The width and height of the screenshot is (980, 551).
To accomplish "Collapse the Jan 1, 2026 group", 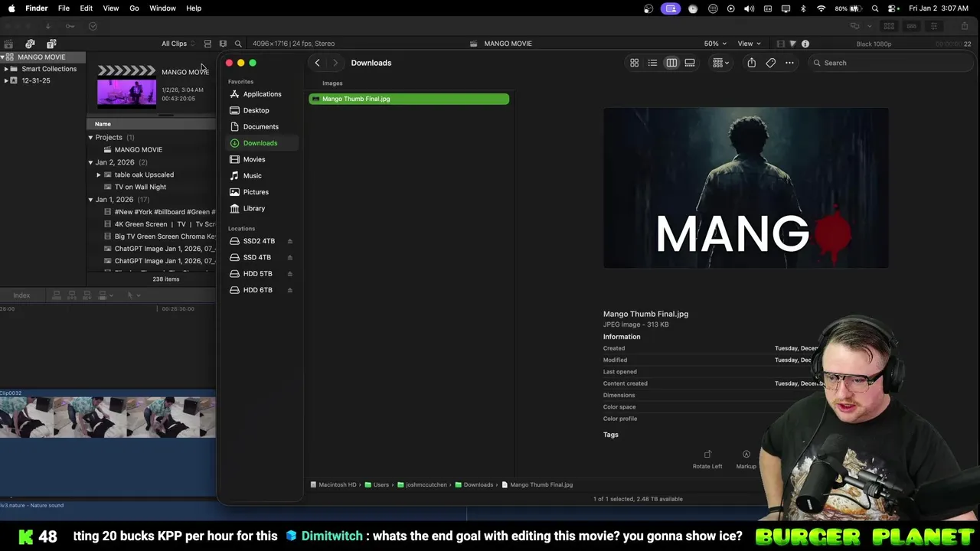I will pyautogui.click(x=90, y=200).
